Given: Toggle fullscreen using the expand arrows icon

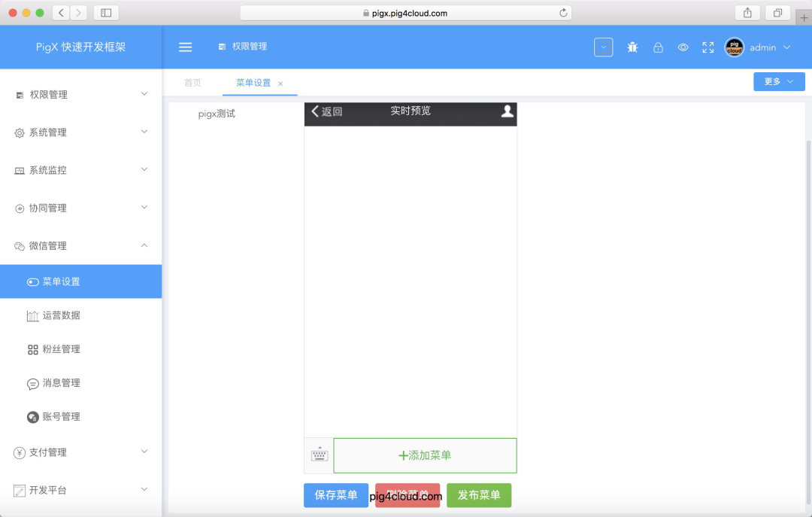Looking at the screenshot, I should (x=707, y=47).
